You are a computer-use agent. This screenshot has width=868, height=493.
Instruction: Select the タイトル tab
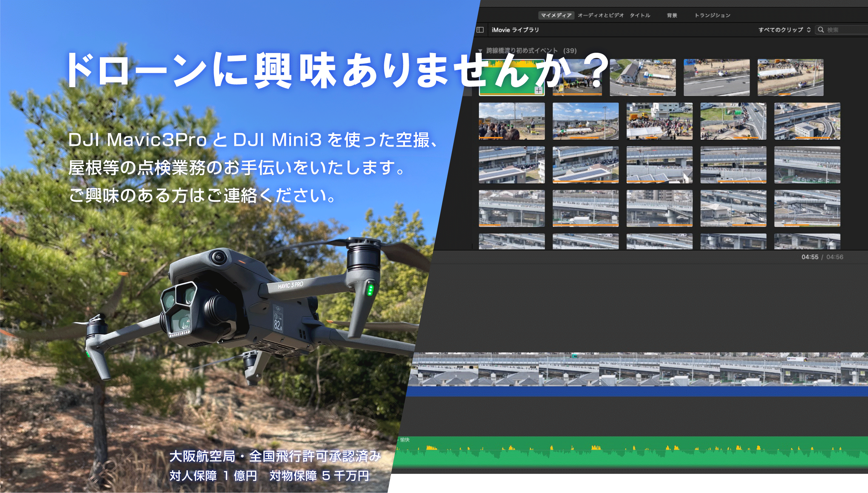639,15
